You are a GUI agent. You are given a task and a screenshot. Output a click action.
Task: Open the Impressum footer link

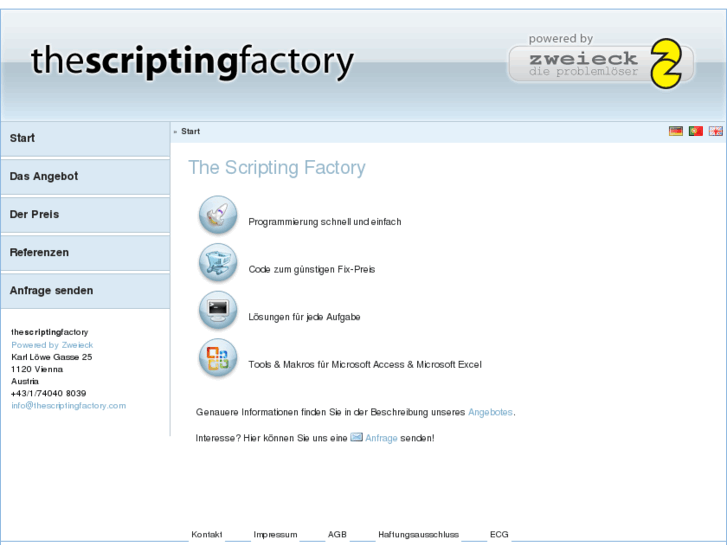(275, 534)
